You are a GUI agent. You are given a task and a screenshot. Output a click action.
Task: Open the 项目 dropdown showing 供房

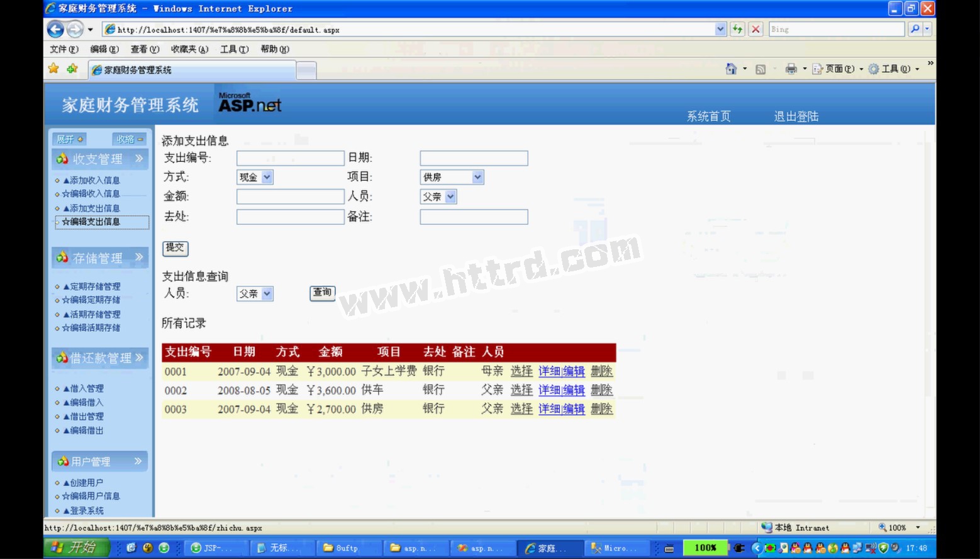[452, 178]
